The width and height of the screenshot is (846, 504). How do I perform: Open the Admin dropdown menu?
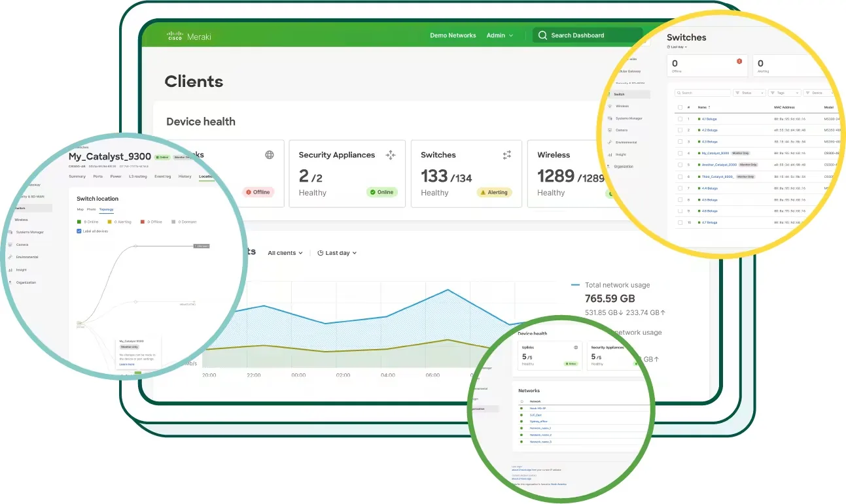click(500, 35)
